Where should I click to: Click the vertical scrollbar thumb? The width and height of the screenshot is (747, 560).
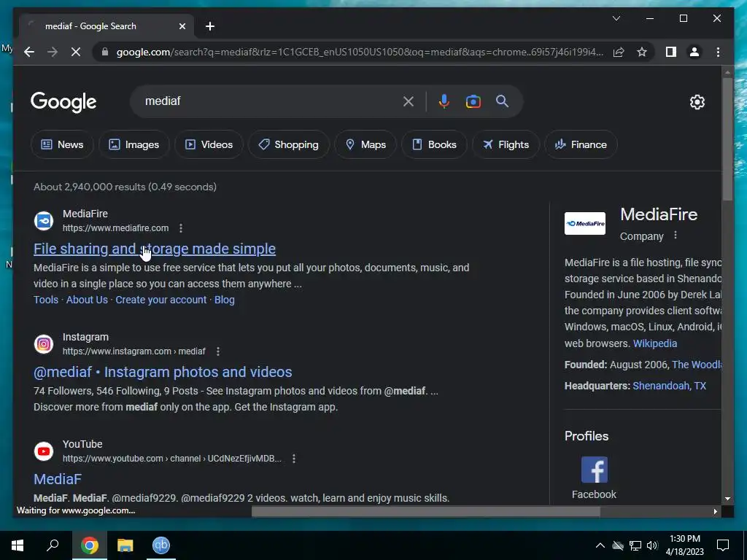[x=727, y=139]
